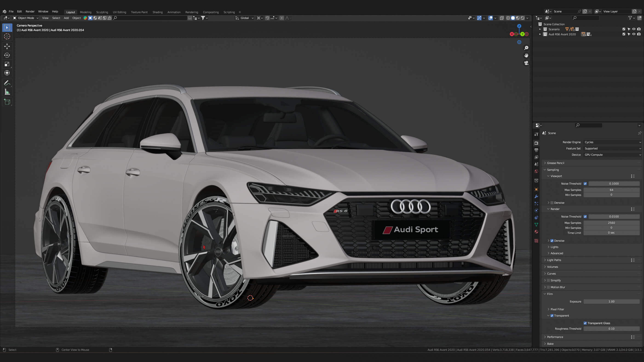Click the Film Exposure slider

point(611,302)
